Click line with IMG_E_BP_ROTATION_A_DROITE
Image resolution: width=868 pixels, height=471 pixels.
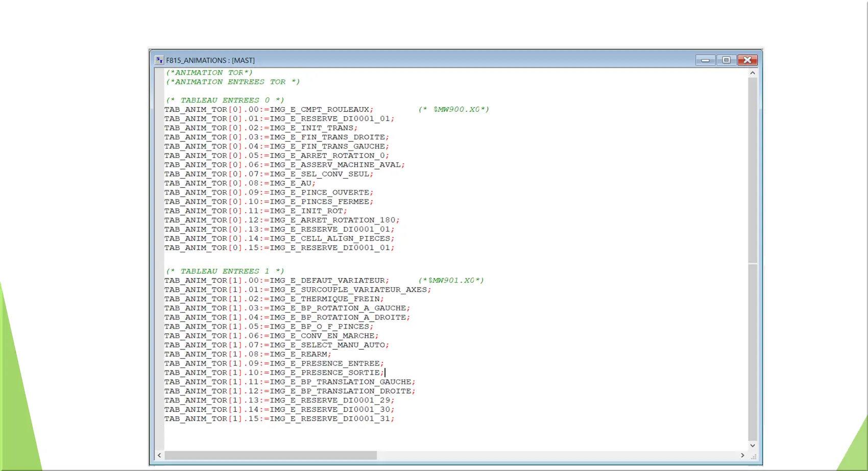point(287,317)
